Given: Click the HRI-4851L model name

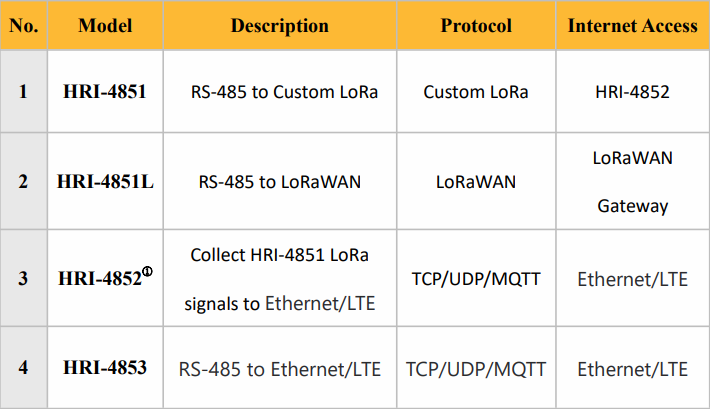Looking at the screenshot, I should tap(104, 182).
